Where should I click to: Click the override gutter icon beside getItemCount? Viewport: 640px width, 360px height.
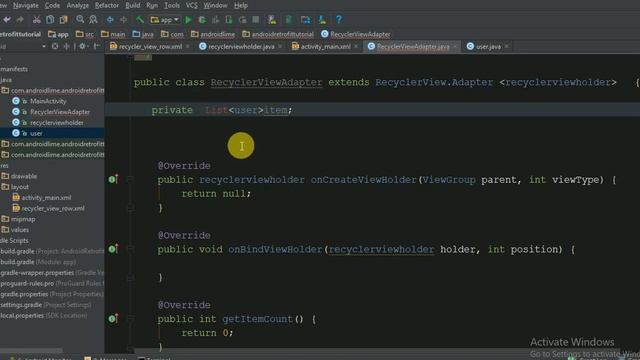pos(113,318)
